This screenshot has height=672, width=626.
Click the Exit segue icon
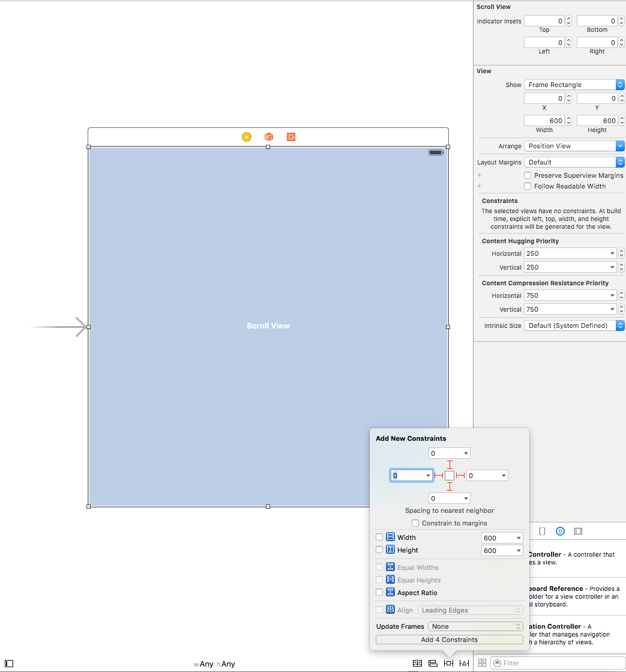(x=290, y=137)
